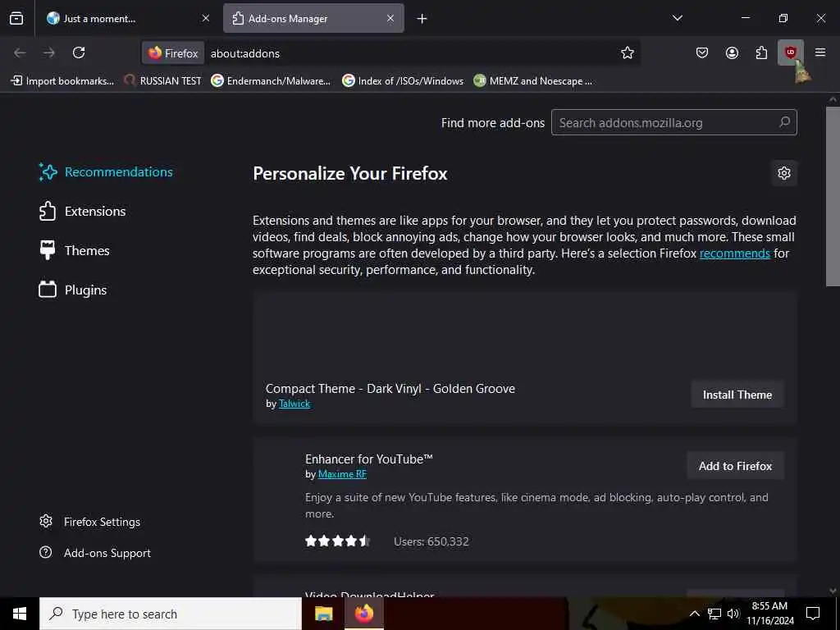The height and width of the screenshot is (630, 840).
Task: Click the scrollbar down arrow
Action: pos(833,591)
